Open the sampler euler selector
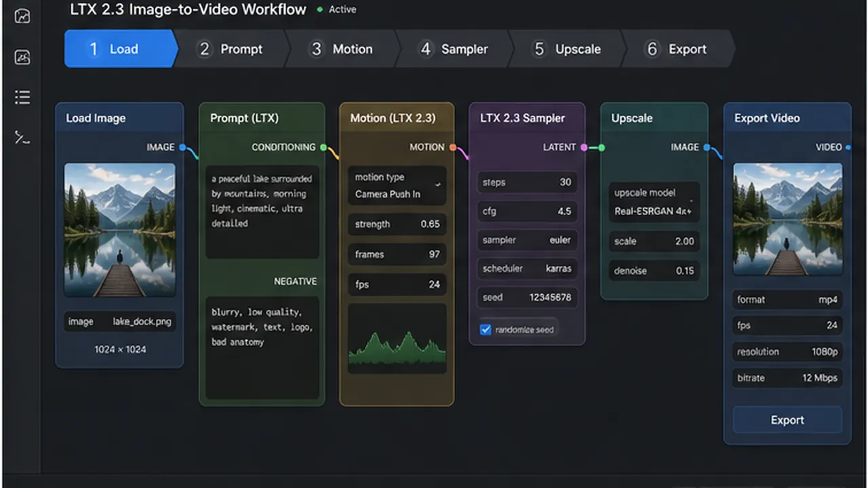Screen dimensions: 868x488 click(527, 240)
